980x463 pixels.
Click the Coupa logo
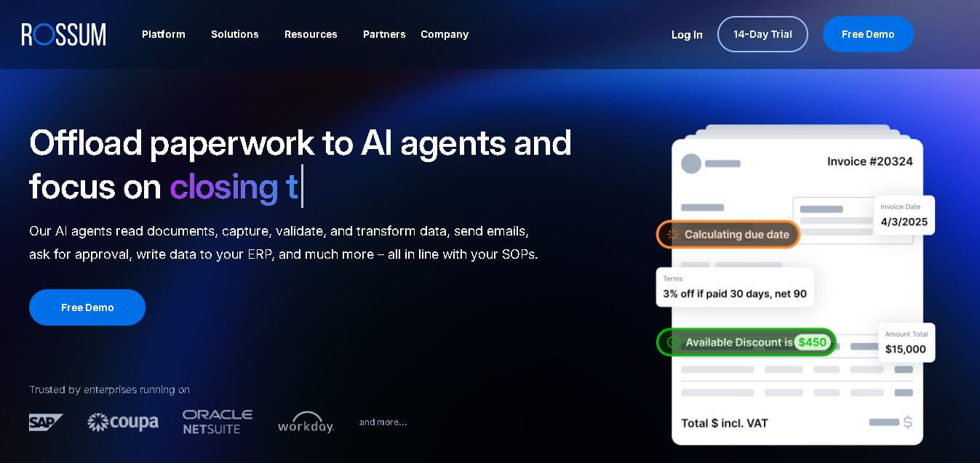(x=122, y=422)
